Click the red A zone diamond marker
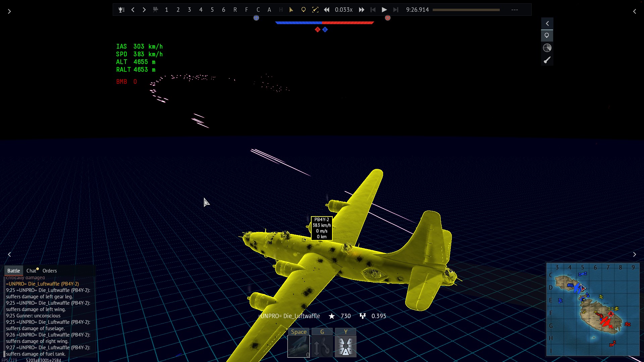Viewport: 644px width, 362px height. click(x=318, y=29)
